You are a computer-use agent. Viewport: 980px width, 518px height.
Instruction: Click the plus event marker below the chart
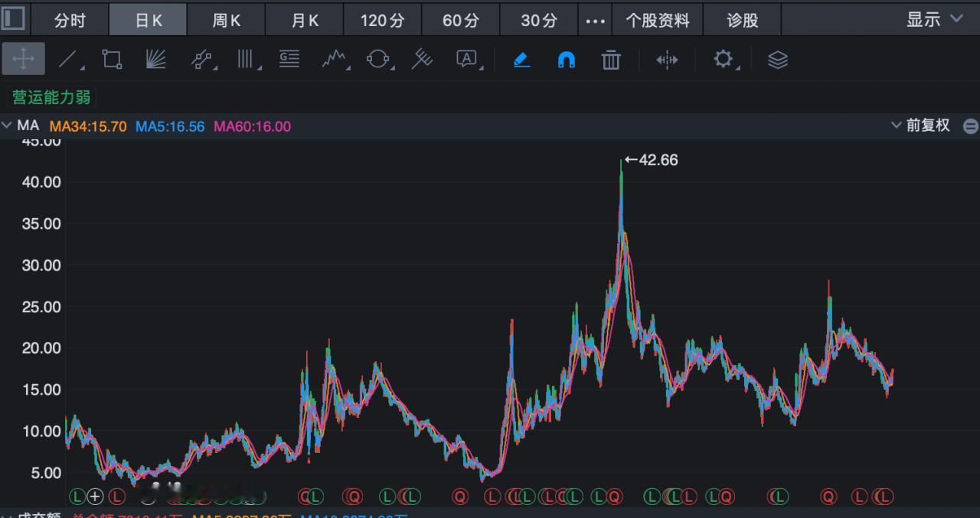(95, 497)
